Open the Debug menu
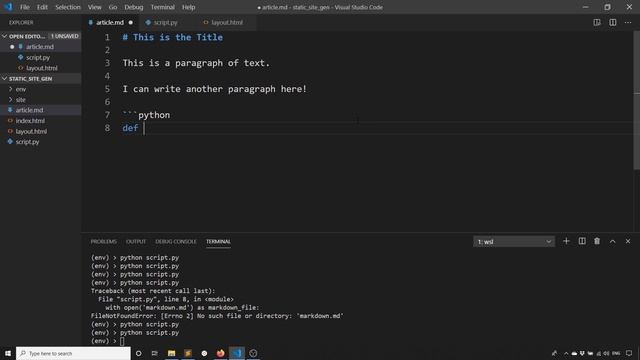Viewport: 640px width, 360px height. [133, 7]
